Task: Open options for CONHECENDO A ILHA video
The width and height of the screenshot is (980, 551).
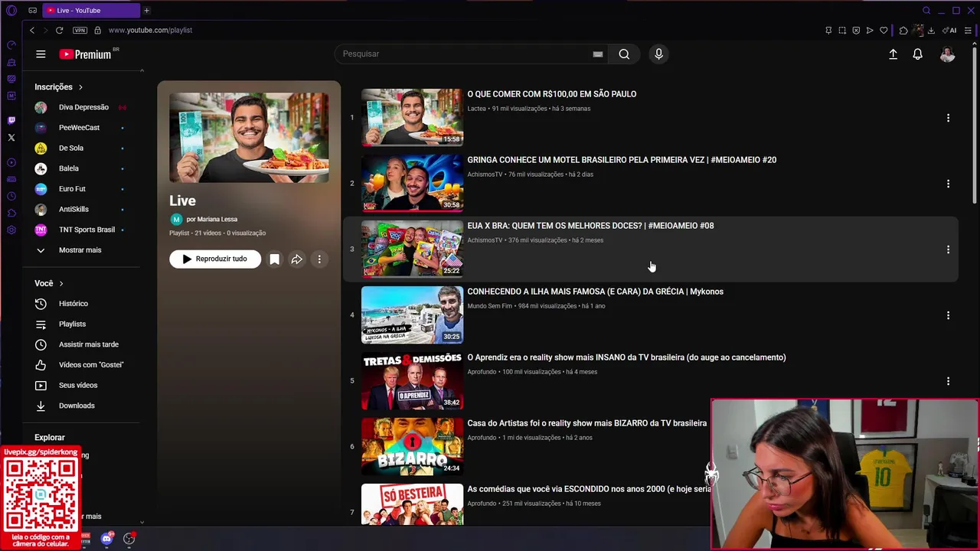Action: point(948,315)
